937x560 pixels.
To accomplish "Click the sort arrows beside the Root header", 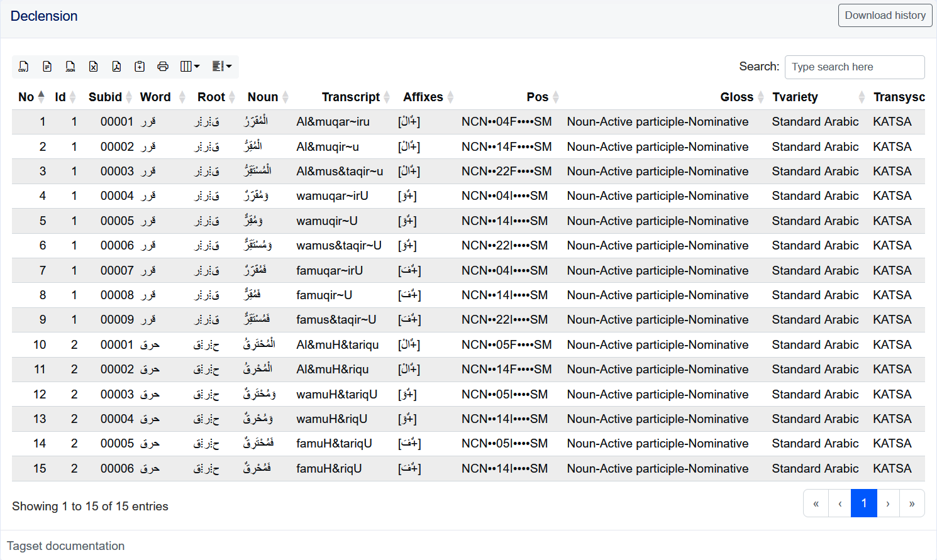I will [232, 97].
